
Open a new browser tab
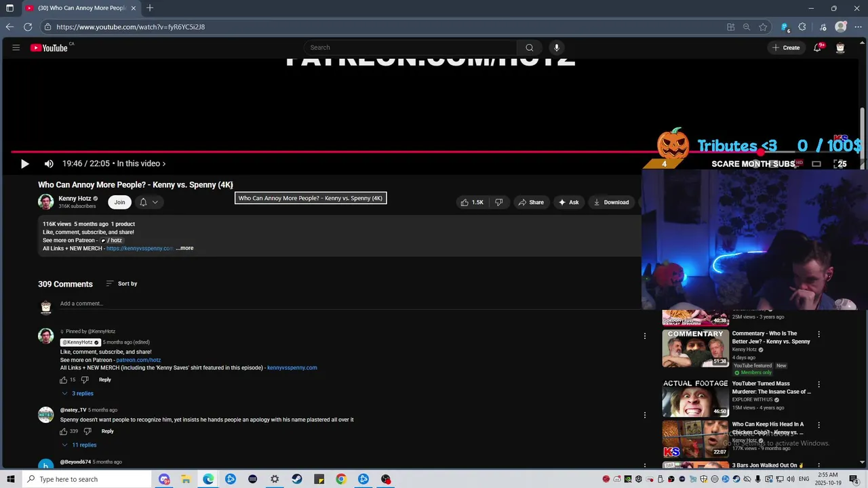pyautogui.click(x=150, y=8)
